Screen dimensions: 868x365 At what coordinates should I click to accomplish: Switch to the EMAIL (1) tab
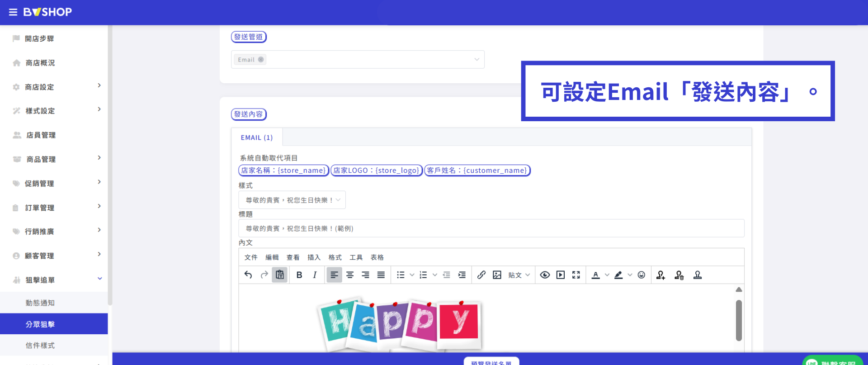(257, 137)
